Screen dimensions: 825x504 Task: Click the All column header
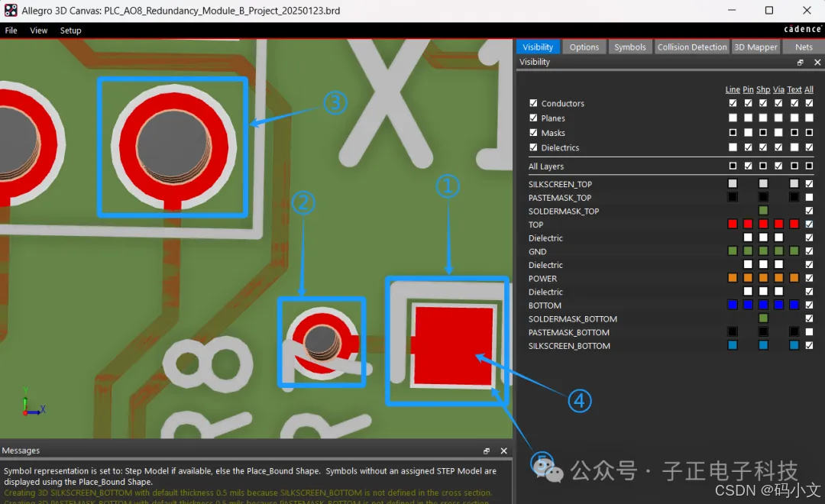click(809, 89)
